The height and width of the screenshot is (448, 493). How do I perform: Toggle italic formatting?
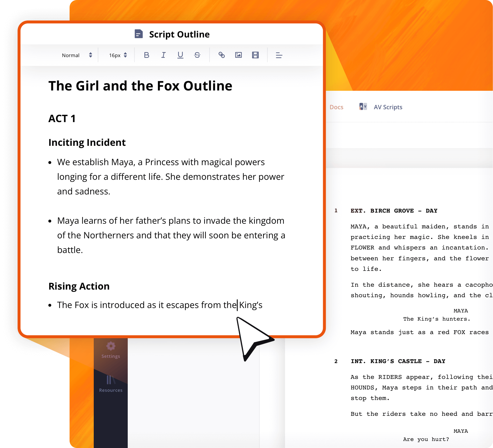point(163,55)
